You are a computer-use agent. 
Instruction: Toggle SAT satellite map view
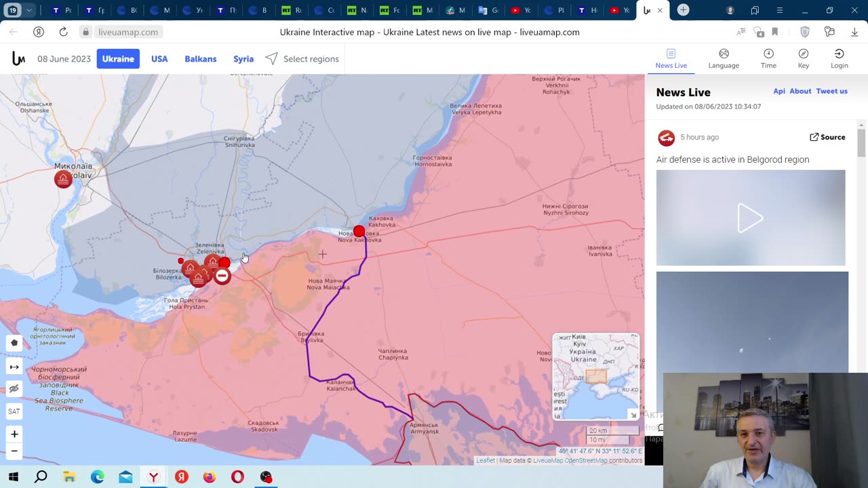(14, 411)
